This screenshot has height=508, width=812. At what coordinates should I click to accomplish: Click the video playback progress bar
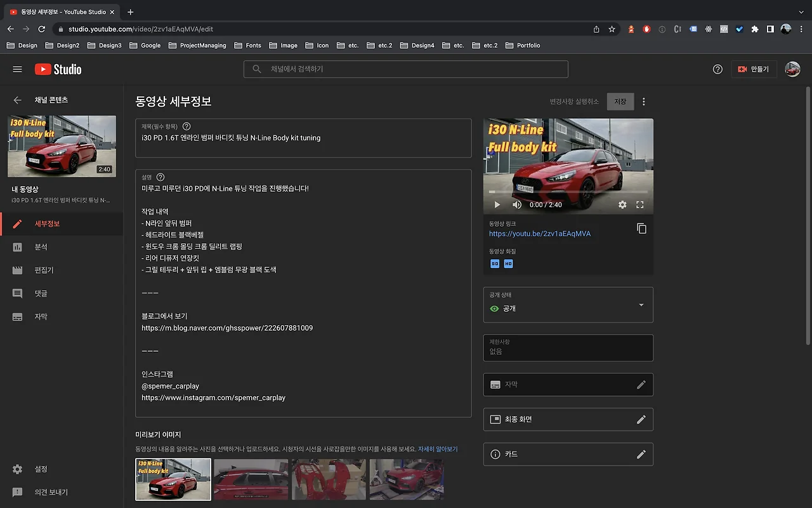tap(568, 190)
